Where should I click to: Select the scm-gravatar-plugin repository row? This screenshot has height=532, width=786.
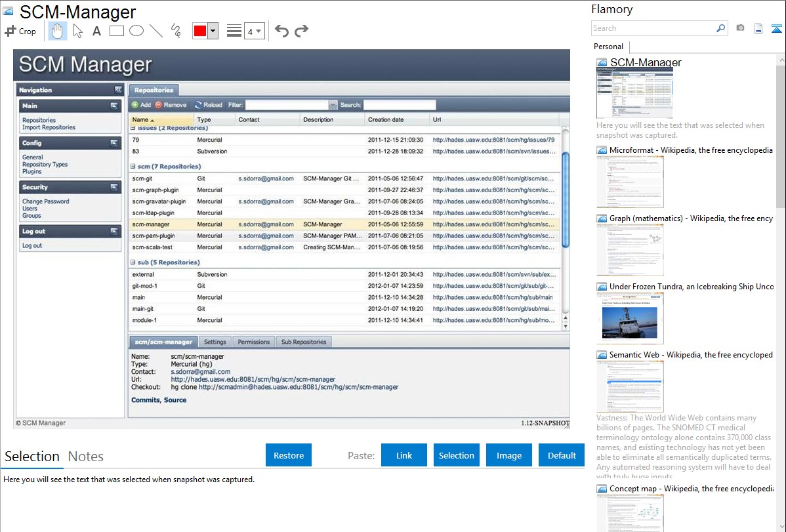344,201
